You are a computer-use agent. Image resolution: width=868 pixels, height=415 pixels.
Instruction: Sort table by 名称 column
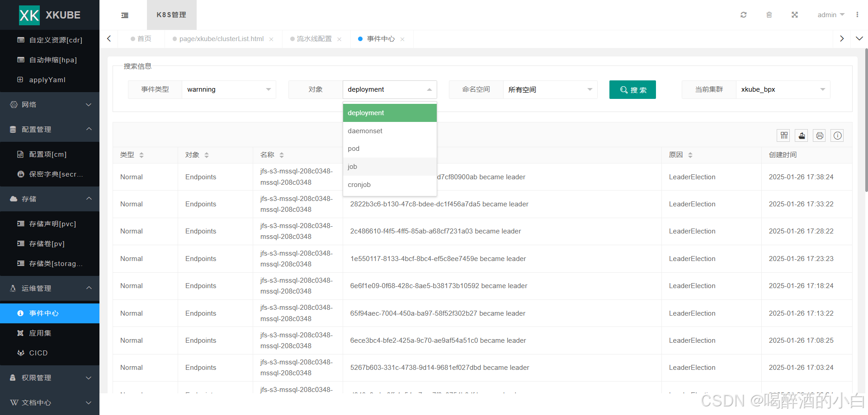(x=282, y=155)
